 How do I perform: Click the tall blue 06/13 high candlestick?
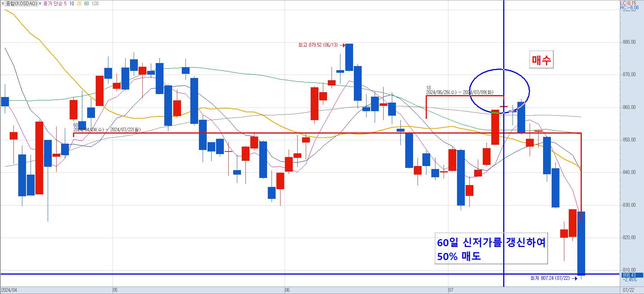pos(349,57)
